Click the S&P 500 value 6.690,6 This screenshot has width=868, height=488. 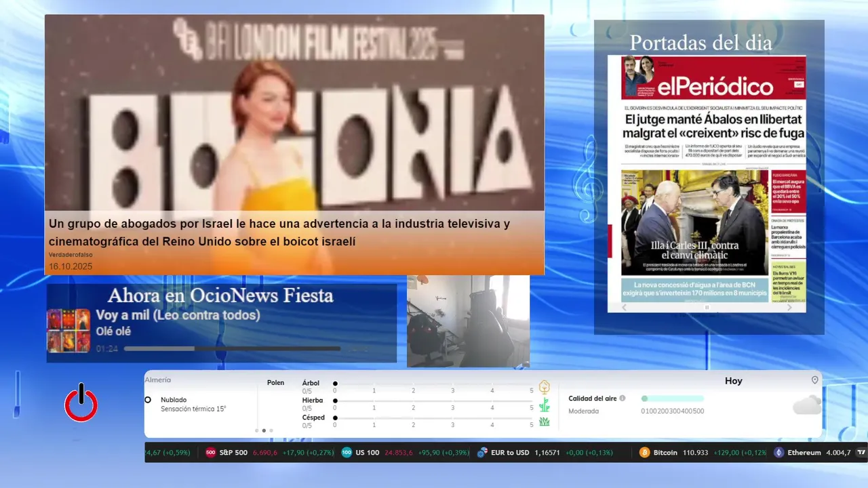[265, 452]
